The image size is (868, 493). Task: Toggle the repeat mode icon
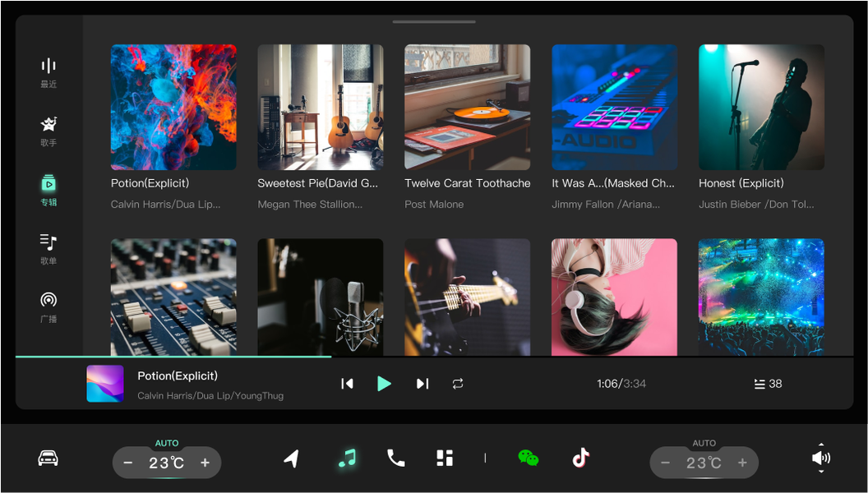pos(457,384)
